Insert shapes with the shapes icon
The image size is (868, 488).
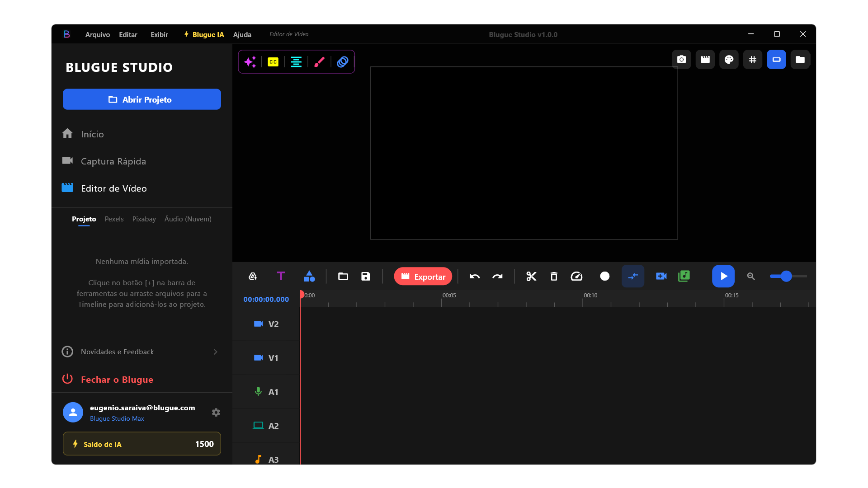click(x=309, y=276)
